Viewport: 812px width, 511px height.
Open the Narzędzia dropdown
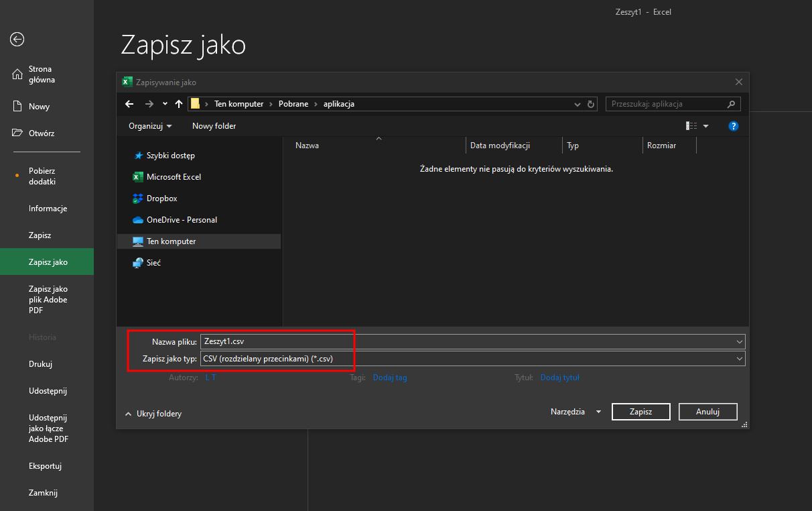[575, 412]
